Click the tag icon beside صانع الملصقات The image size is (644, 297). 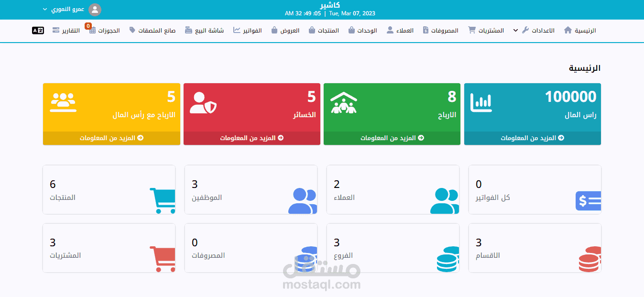[132, 30]
